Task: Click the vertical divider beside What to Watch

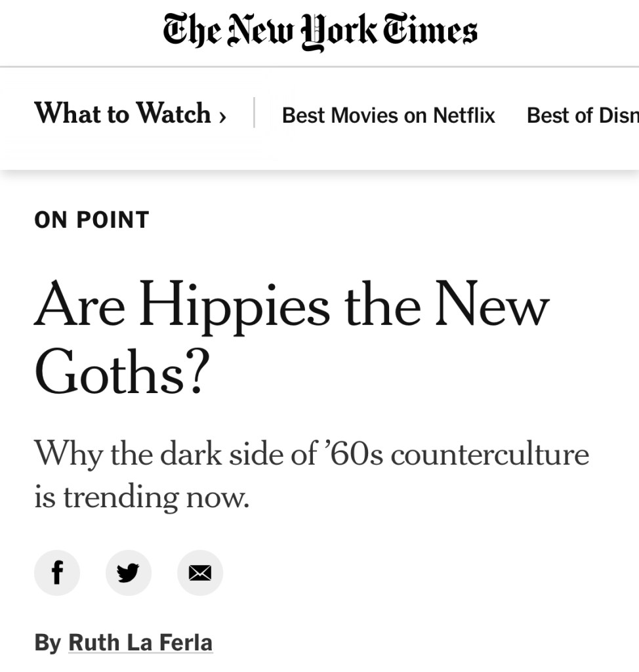Action: point(254,113)
